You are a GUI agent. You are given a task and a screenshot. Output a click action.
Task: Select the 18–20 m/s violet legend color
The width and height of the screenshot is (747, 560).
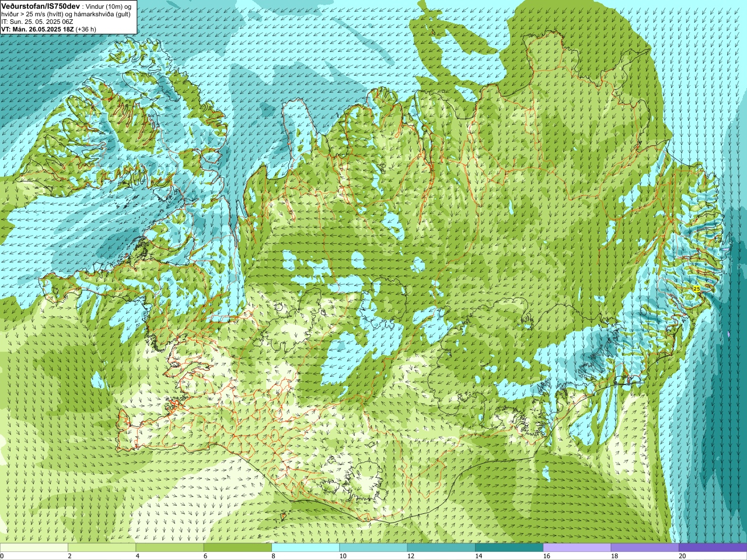(x=645, y=548)
